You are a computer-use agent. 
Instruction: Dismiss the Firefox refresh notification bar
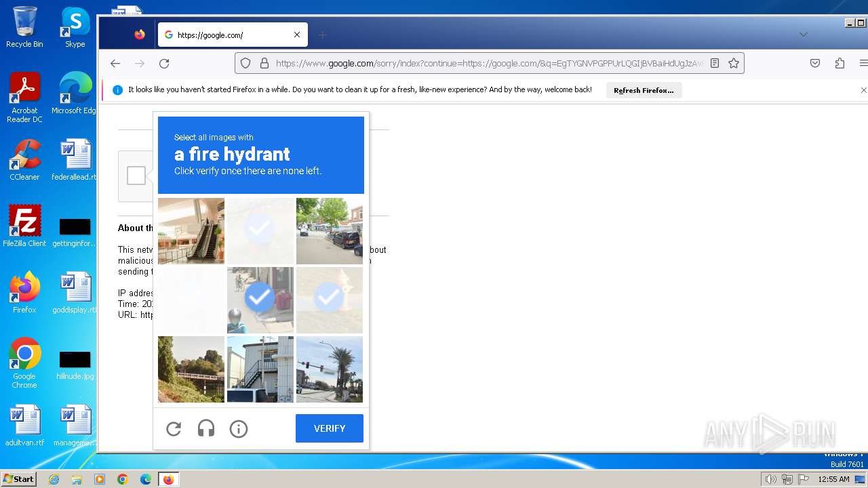(863, 90)
